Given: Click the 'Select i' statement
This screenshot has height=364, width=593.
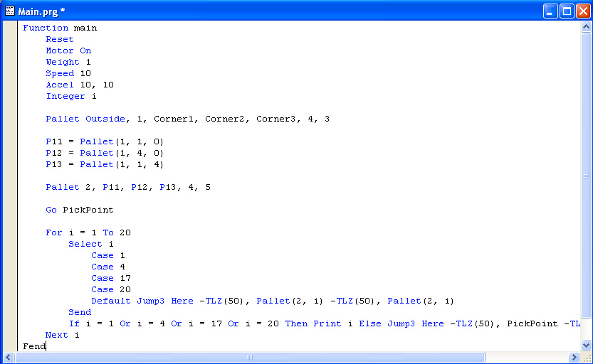Looking at the screenshot, I should coord(91,244).
